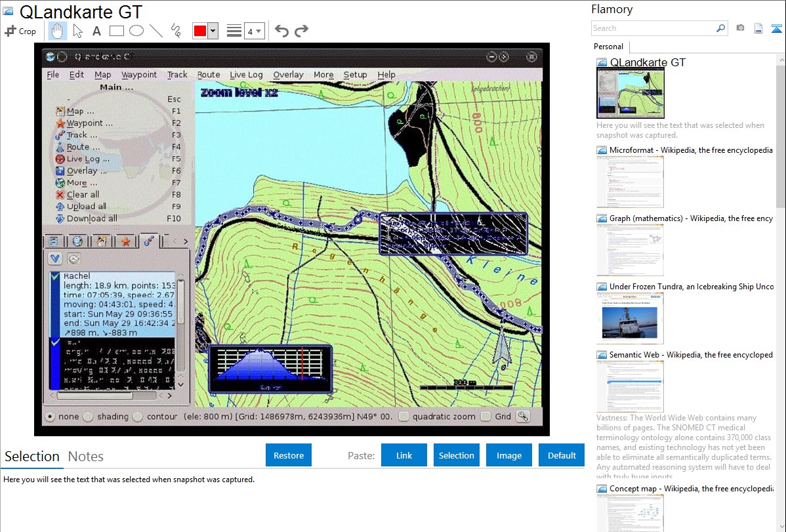This screenshot has width=786, height=532.
Task: Toggle checkmark of the second black track
Action: (x=55, y=342)
